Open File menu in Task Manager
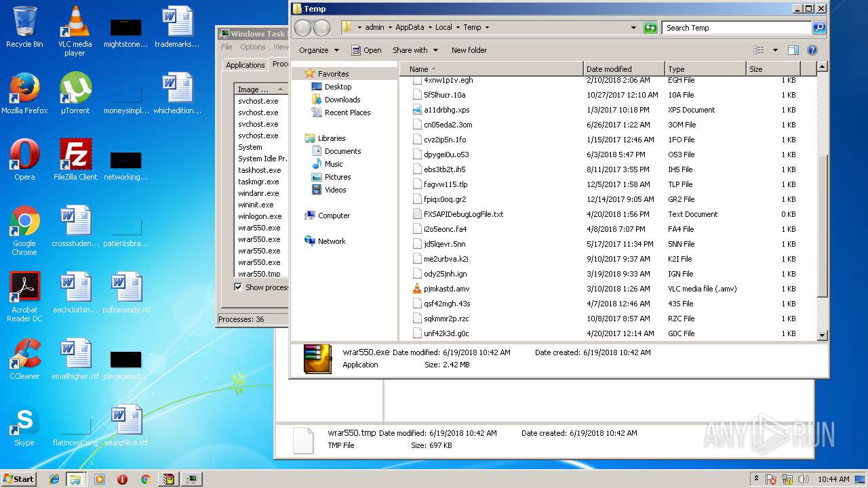The image size is (868, 488). 226,47
